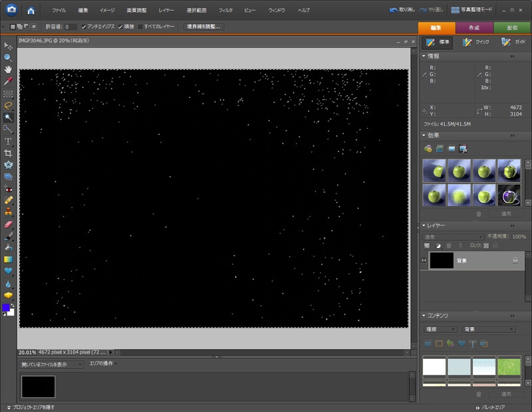The width and height of the screenshot is (532, 412).
Task: Select the Eraser tool
Action: 8,224
